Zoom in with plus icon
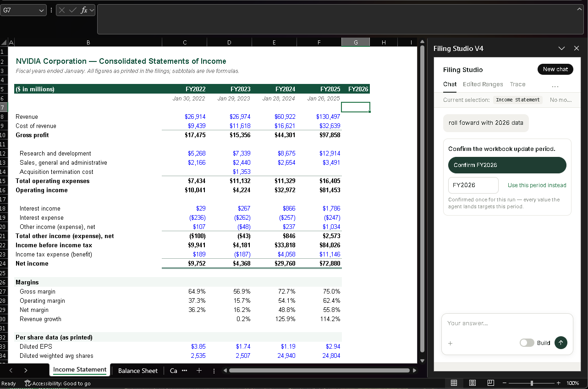The height and width of the screenshot is (389, 588). click(x=559, y=383)
